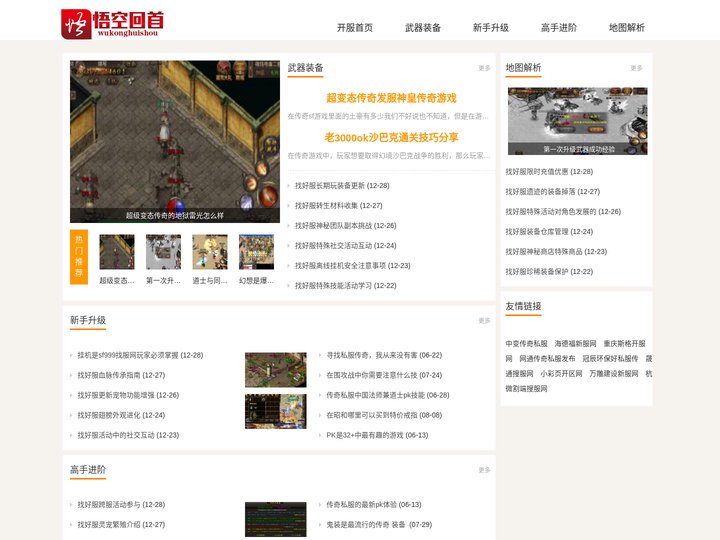
Task: Open headline 超变态传奇发服神皇传奇游戏
Action: coord(391,98)
